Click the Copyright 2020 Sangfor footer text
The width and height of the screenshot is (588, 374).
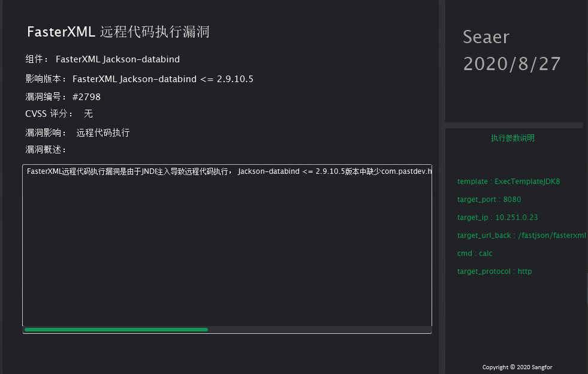[x=518, y=367]
